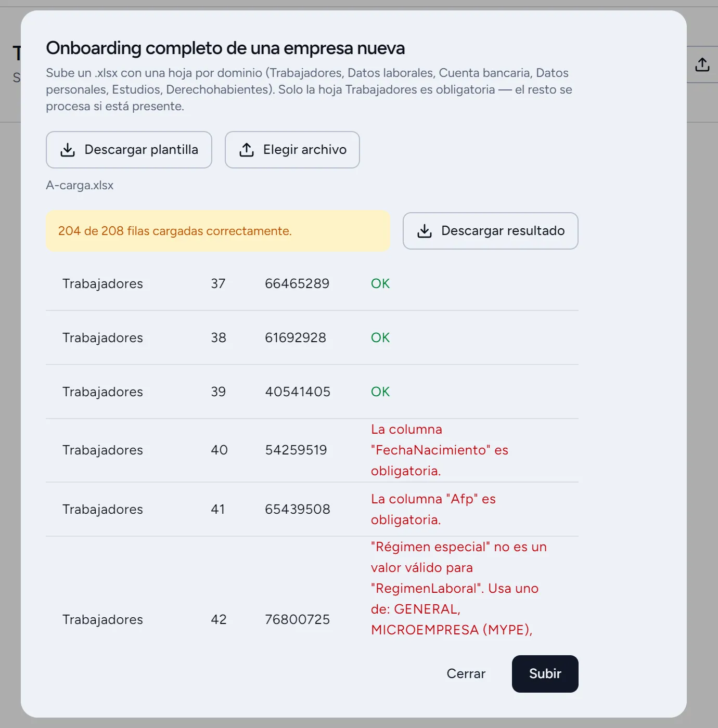The width and height of the screenshot is (718, 728).
Task: Click the Régimen especial invalid value error
Action: click(459, 589)
